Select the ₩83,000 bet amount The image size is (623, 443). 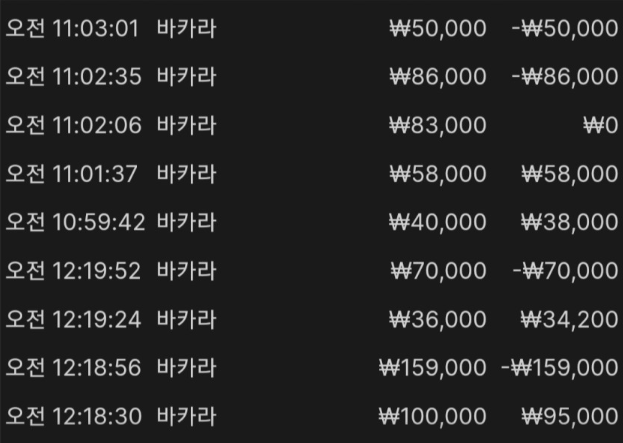438,125
